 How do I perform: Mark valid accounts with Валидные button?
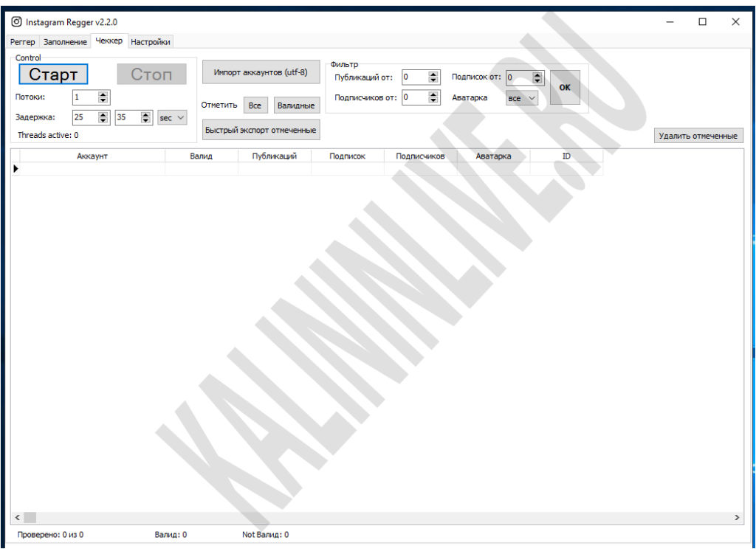click(296, 105)
